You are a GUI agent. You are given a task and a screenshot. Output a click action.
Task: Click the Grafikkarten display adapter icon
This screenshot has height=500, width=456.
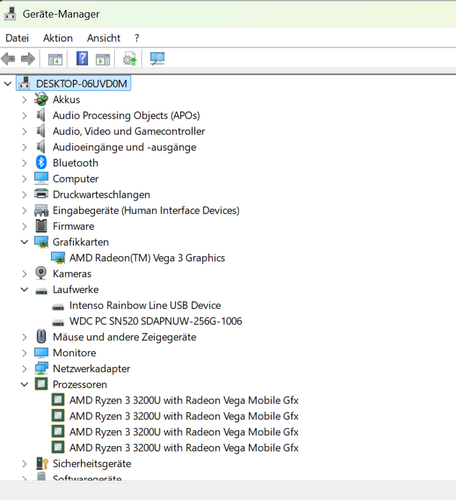tap(41, 242)
